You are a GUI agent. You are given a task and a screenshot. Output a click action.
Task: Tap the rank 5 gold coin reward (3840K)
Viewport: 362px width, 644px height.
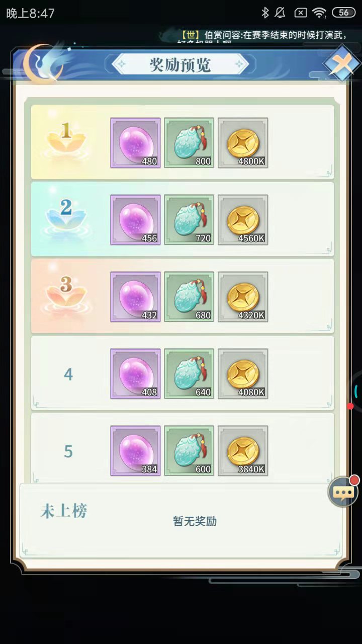243,451
